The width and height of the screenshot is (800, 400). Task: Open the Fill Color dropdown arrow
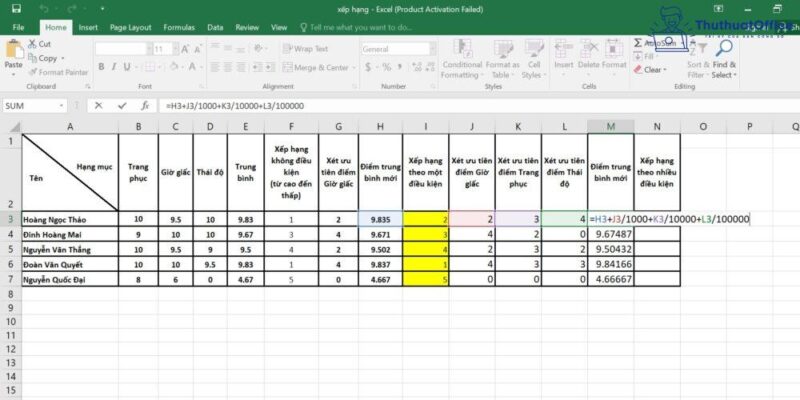coord(182,67)
